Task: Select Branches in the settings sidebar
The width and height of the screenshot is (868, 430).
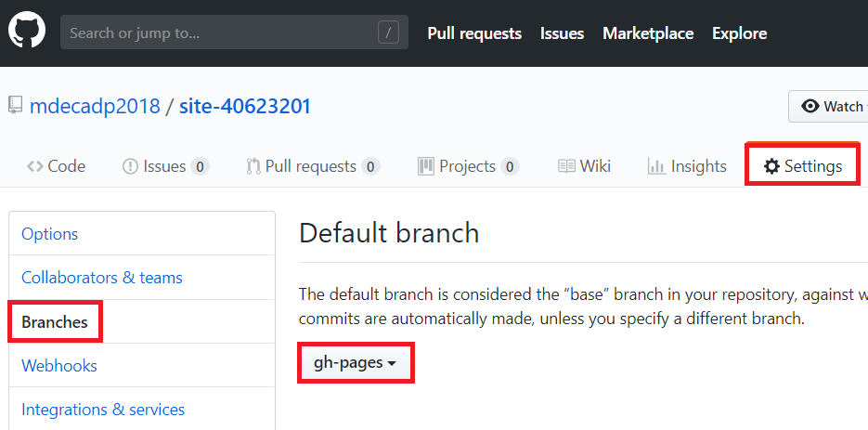Action: (142, 321)
